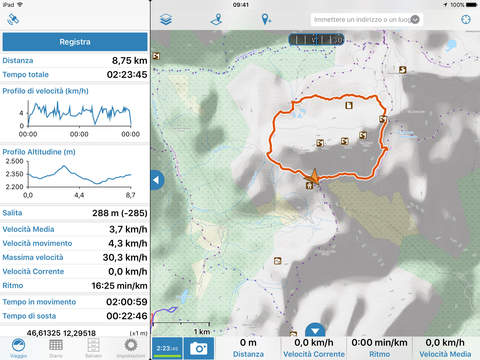
Task: Tap the Profilo Altitudine chart
Action: click(75, 178)
